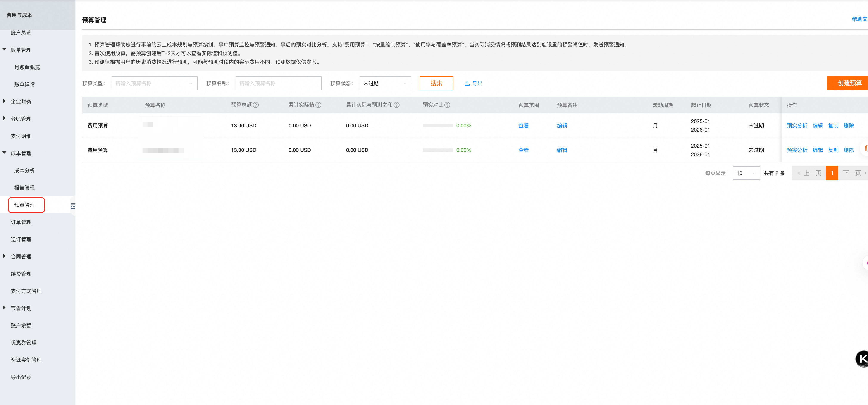Collapse the sidebar with the fold icon
This screenshot has width=868, height=405.
pyautogui.click(x=73, y=206)
